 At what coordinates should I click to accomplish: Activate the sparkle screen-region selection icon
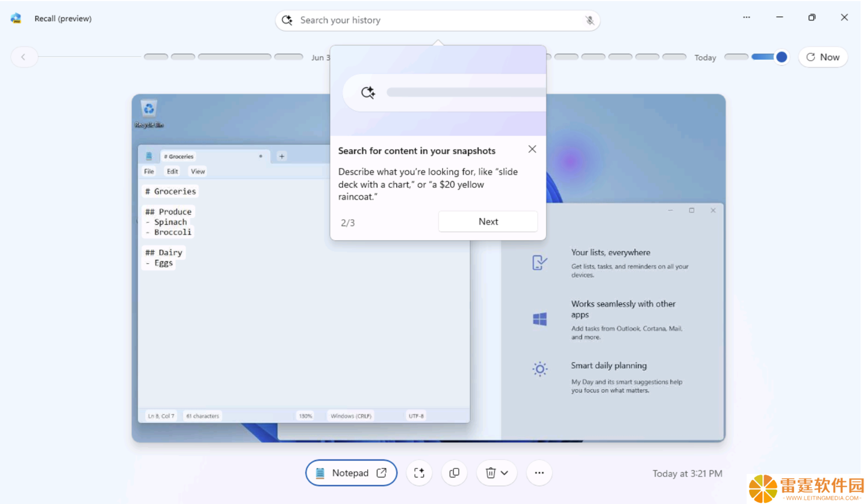pos(419,473)
